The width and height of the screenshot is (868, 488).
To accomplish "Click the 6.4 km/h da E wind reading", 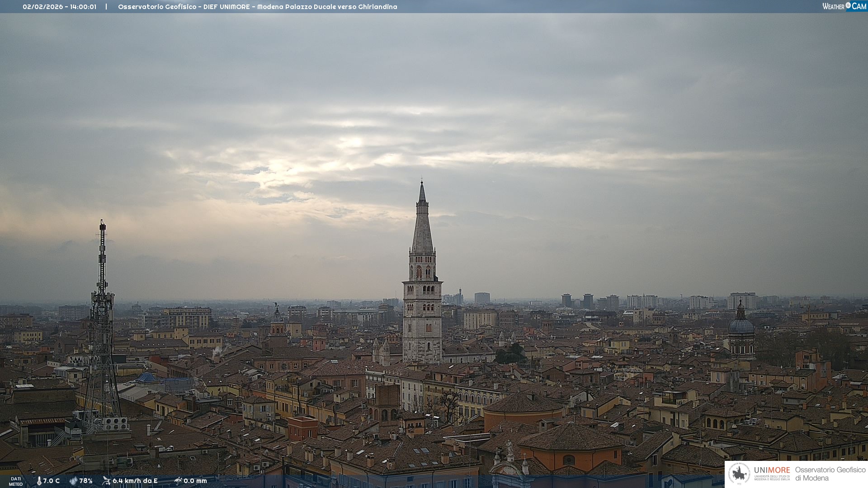I will click(135, 481).
